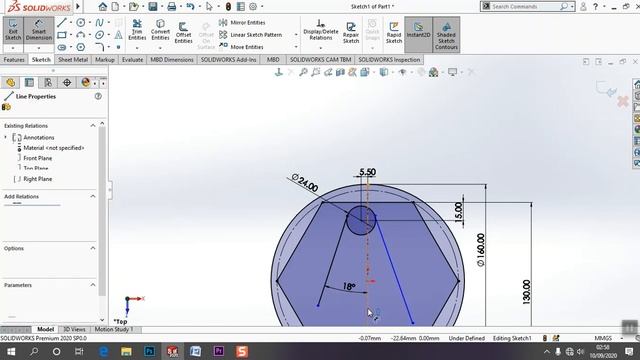This screenshot has height=360, width=640.
Task: Collapse the Add Relations section
Action: [x=93, y=196]
